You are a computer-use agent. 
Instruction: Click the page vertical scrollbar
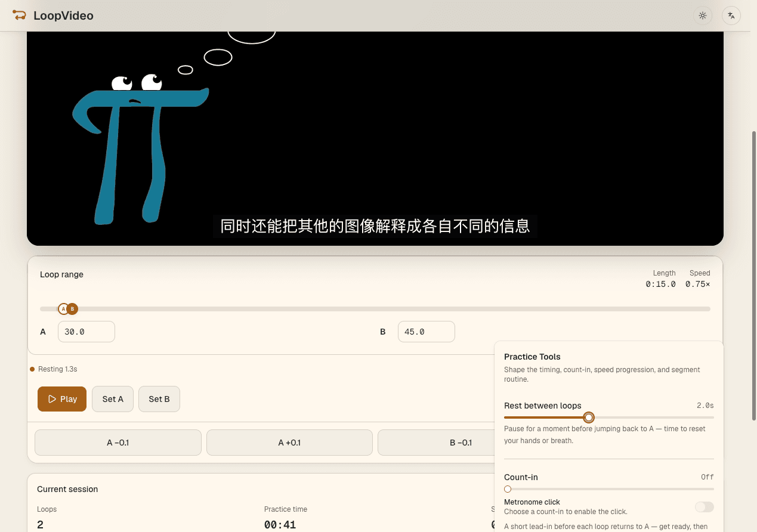[x=754, y=274]
